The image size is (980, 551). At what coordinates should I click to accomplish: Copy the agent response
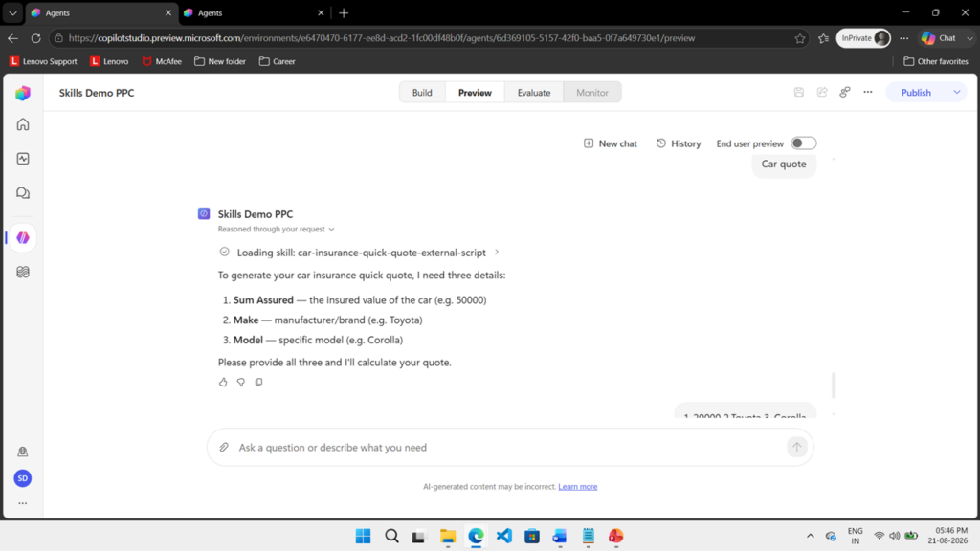coord(258,383)
